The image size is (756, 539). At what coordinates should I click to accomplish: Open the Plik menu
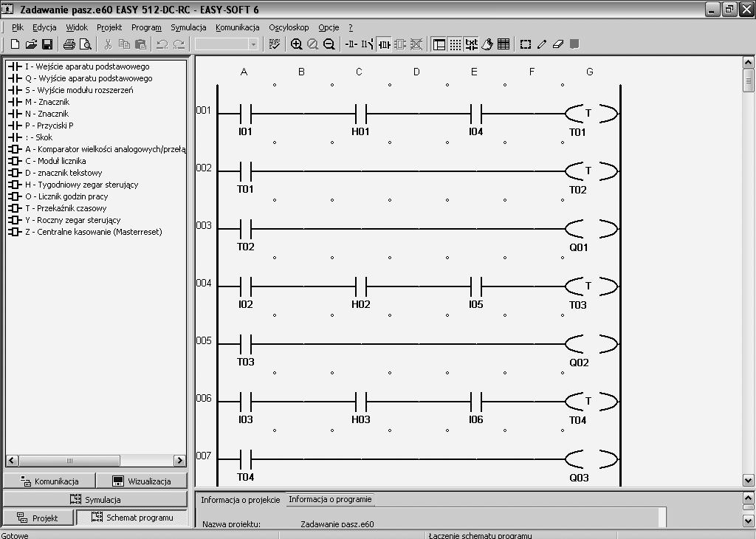coord(18,27)
